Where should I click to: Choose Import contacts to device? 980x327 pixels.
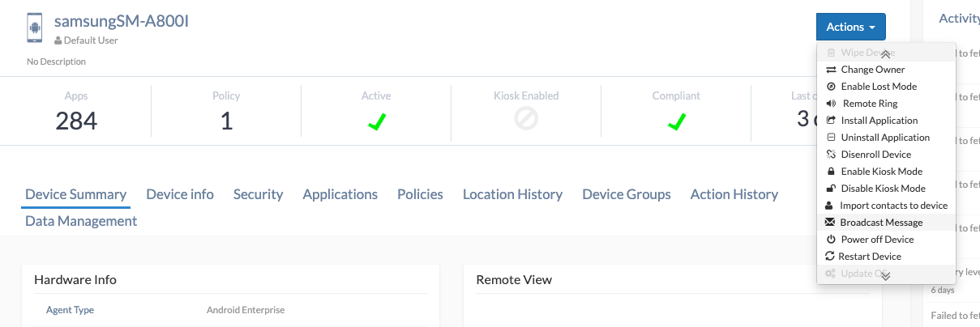click(x=887, y=206)
